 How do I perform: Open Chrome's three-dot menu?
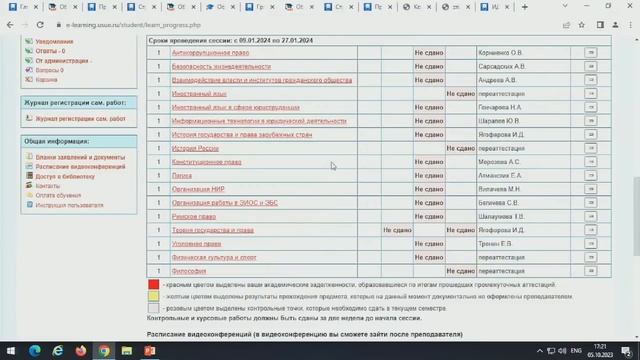[631, 25]
